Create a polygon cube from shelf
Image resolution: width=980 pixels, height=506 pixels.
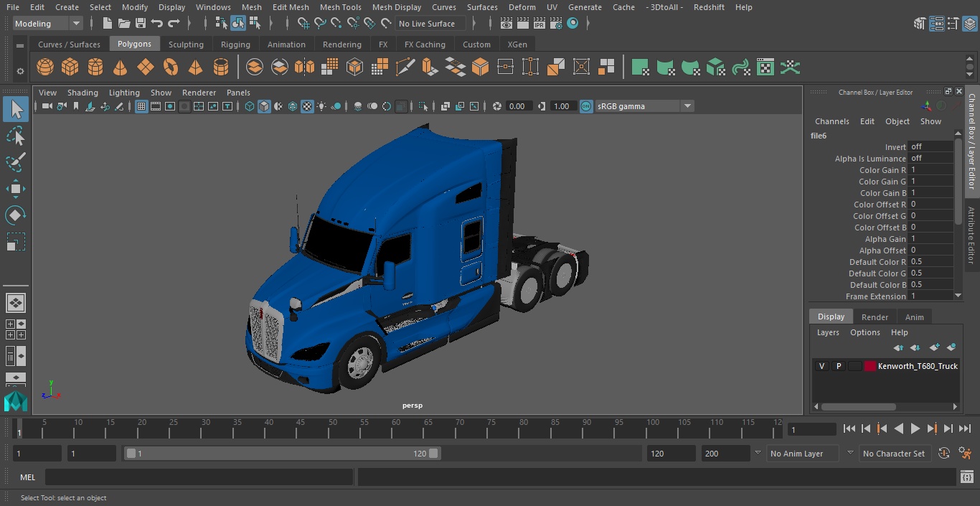70,67
